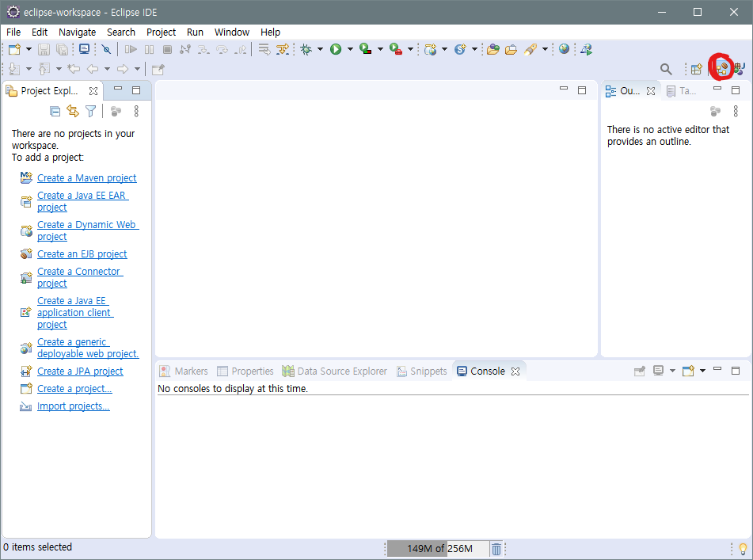
Task: Click the Terminate debug icon
Action: 167,49
